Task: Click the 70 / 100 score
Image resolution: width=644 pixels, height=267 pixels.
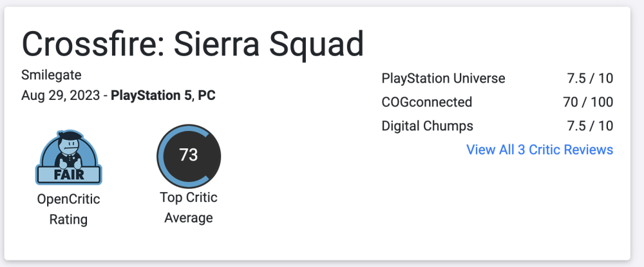Action: tap(586, 102)
